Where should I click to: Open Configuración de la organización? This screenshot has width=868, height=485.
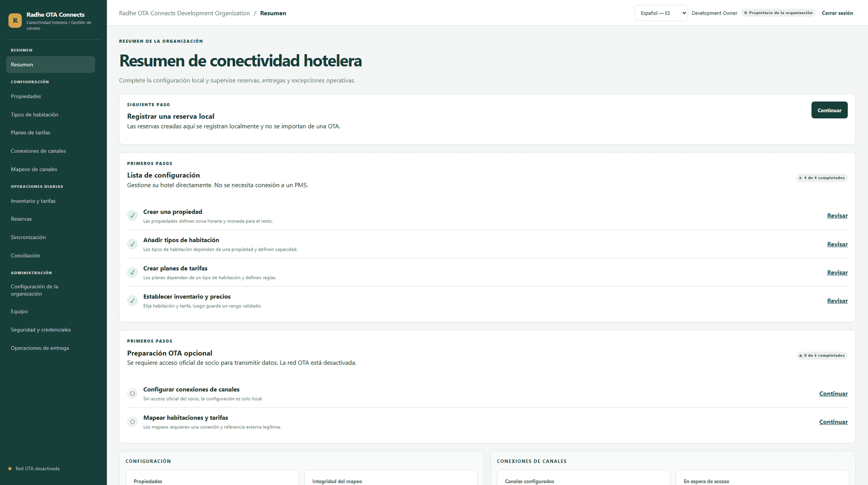(x=51, y=290)
